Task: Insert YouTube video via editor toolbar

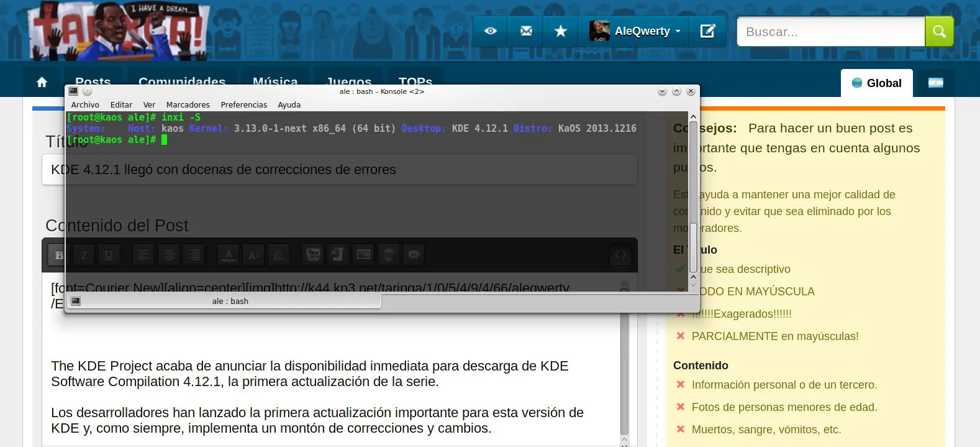Action: click(x=313, y=255)
